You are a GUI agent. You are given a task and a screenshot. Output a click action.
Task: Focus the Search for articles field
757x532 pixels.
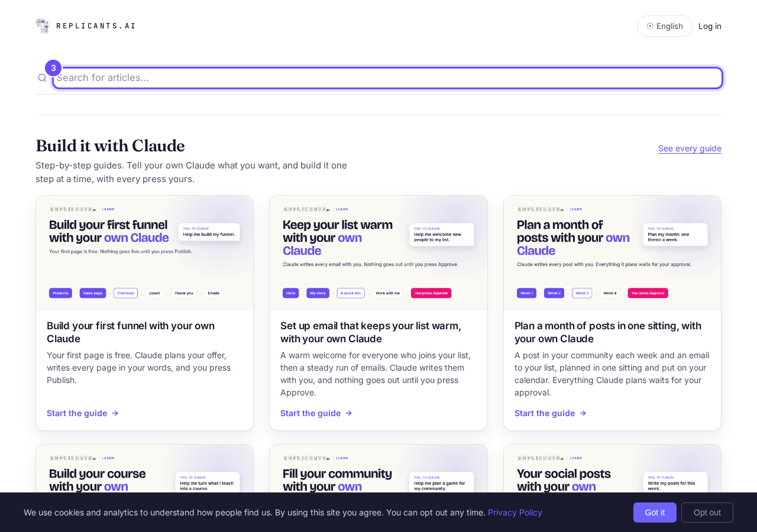point(388,78)
